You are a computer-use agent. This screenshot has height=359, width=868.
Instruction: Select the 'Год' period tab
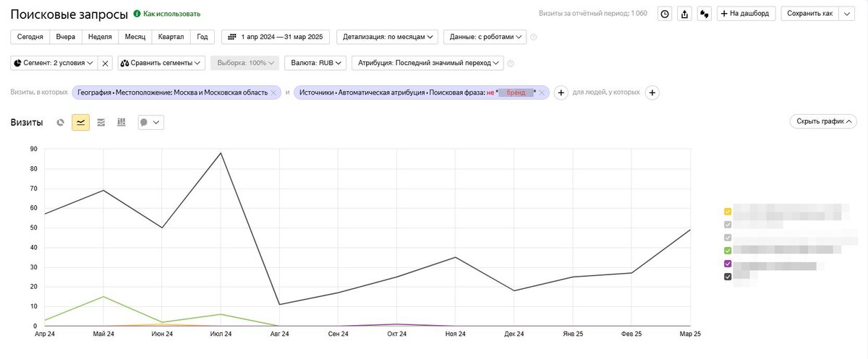pyautogui.click(x=203, y=37)
